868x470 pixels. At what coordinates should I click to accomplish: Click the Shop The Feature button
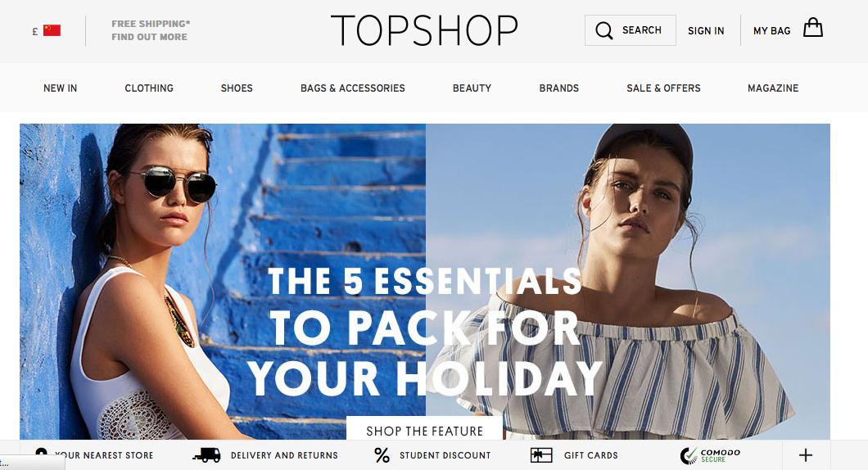click(x=425, y=429)
